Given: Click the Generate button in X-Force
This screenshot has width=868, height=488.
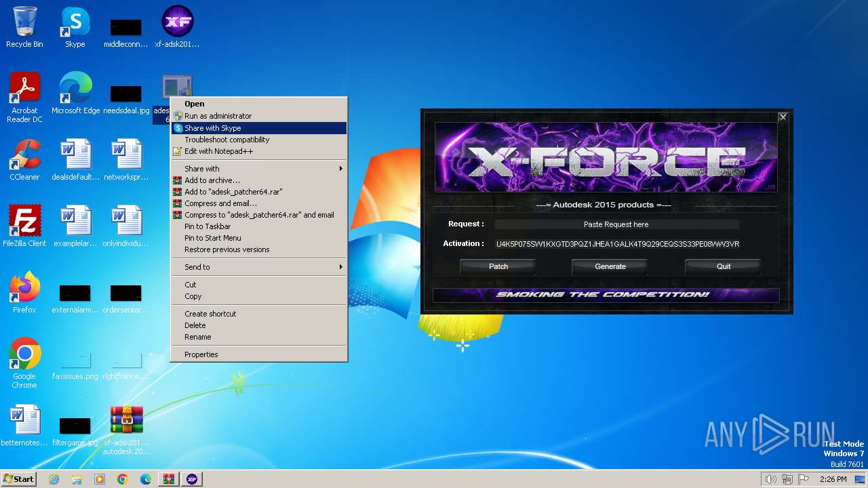Looking at the screenshot, I should coord(610,266).
